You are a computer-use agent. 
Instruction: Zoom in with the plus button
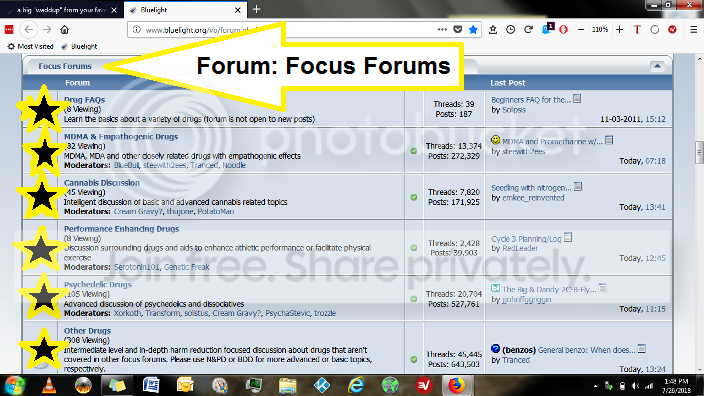coord(620,30)
